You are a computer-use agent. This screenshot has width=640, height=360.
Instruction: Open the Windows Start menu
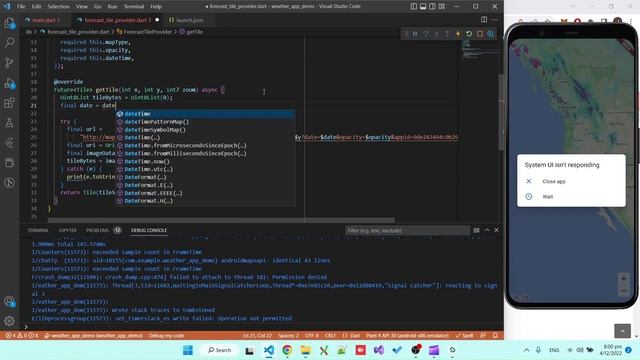click(188, 350)
